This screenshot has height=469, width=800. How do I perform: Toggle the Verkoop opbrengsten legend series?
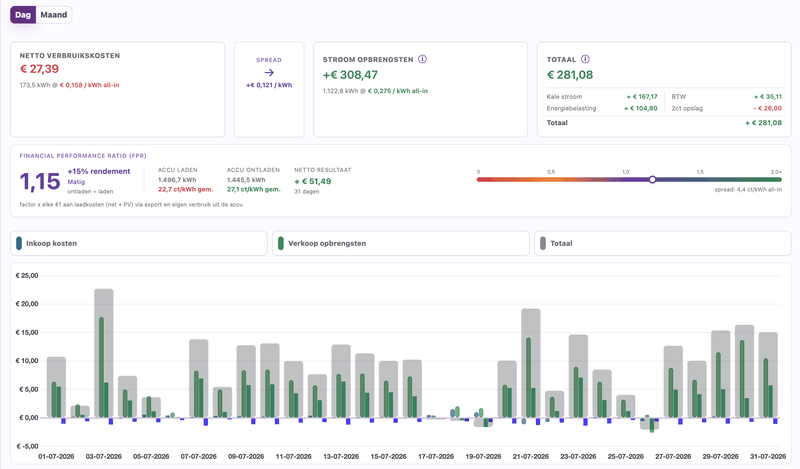click(401, 243)
